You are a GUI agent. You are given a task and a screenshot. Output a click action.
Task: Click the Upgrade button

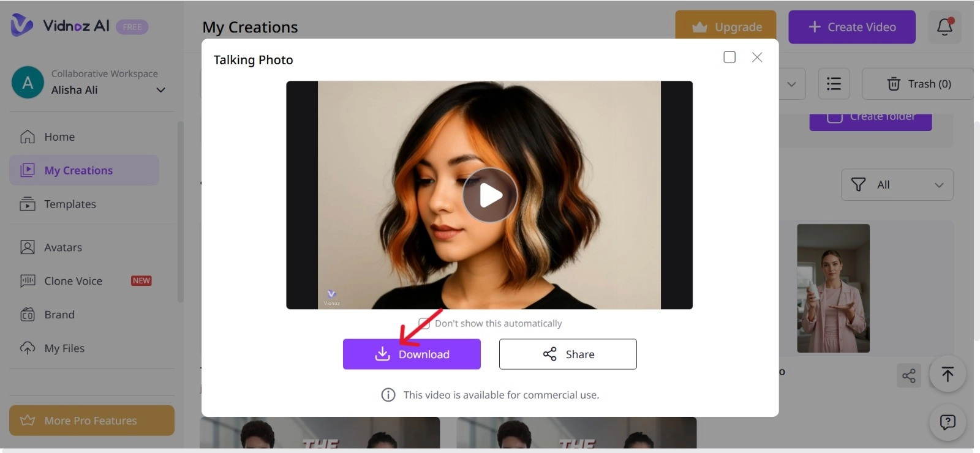pos(726,27)
